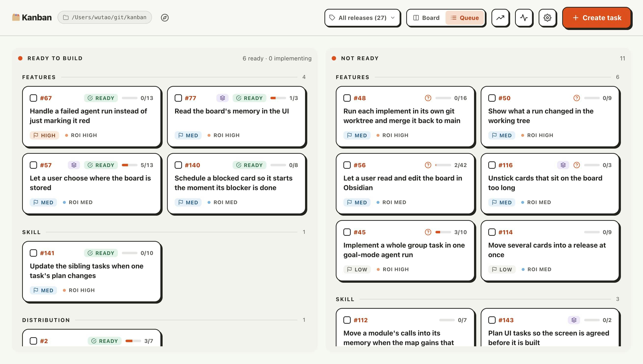Click the layers icon on card #57

pyautogui.click(x=74, y=165)
